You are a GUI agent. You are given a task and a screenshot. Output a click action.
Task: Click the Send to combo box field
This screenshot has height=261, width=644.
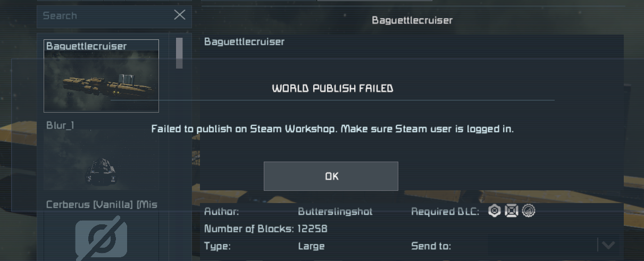[x=554, y=245]
